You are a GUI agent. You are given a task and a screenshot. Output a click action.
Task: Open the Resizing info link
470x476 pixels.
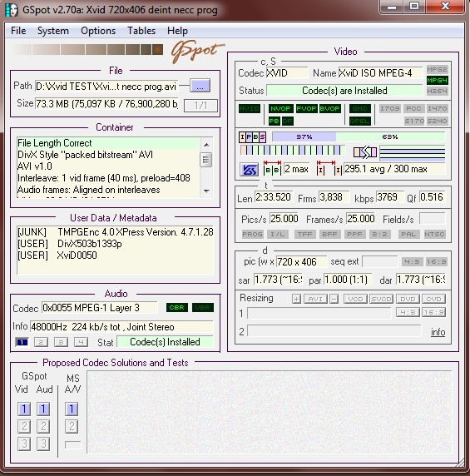click(x=438, y=332)
